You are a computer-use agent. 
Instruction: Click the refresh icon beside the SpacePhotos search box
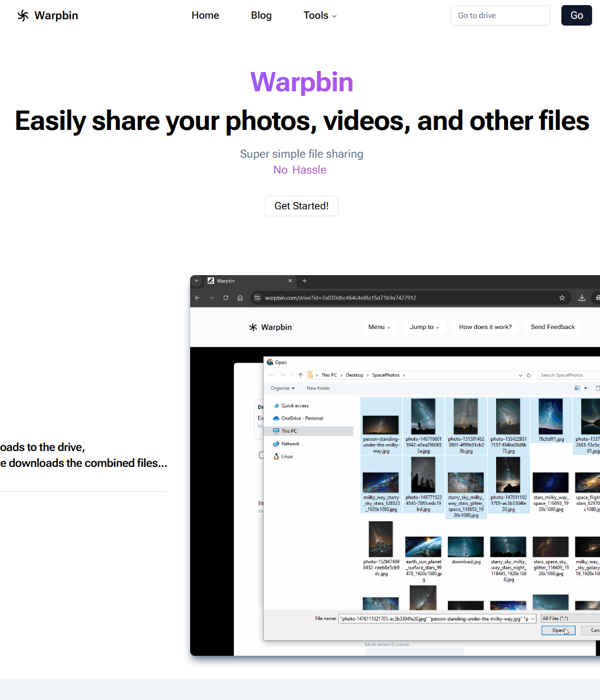click(x=528, y=374)
